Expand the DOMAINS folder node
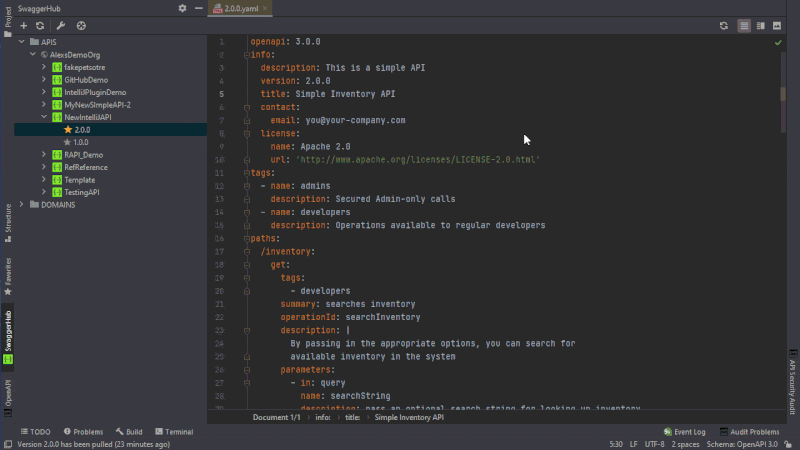 [21, 204]
